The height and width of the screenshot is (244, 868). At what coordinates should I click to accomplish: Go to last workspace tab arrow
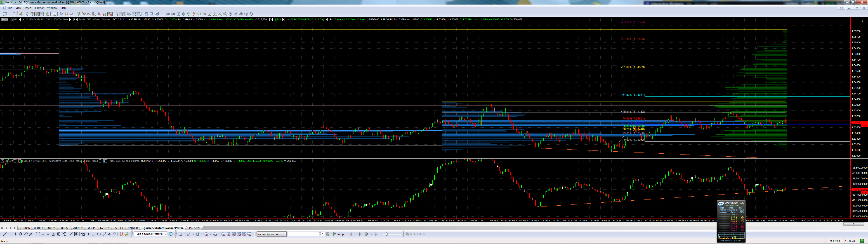click(x=15, y=228)
